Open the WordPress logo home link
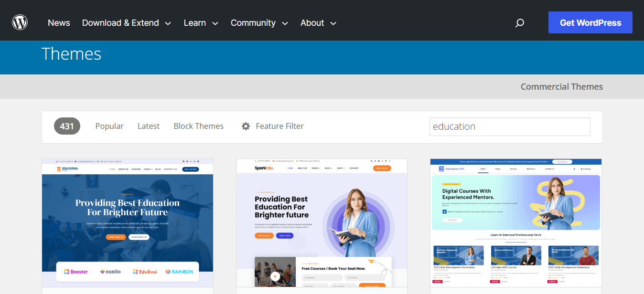644x294 pixels. 20,22
